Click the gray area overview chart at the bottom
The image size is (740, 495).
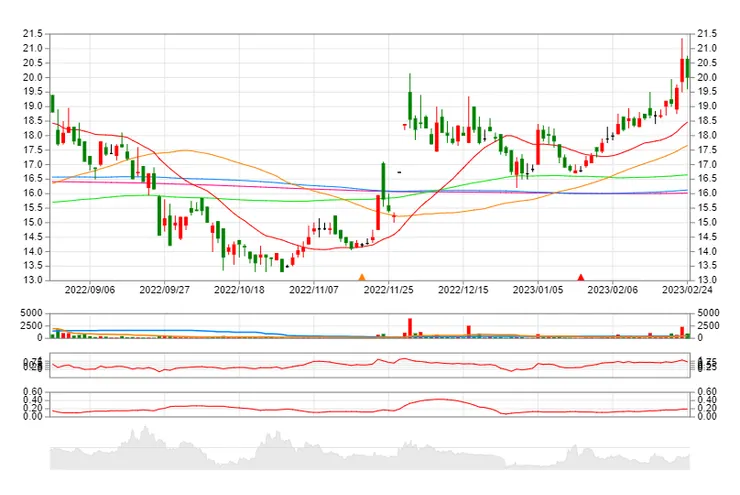[x=370, y=448]
